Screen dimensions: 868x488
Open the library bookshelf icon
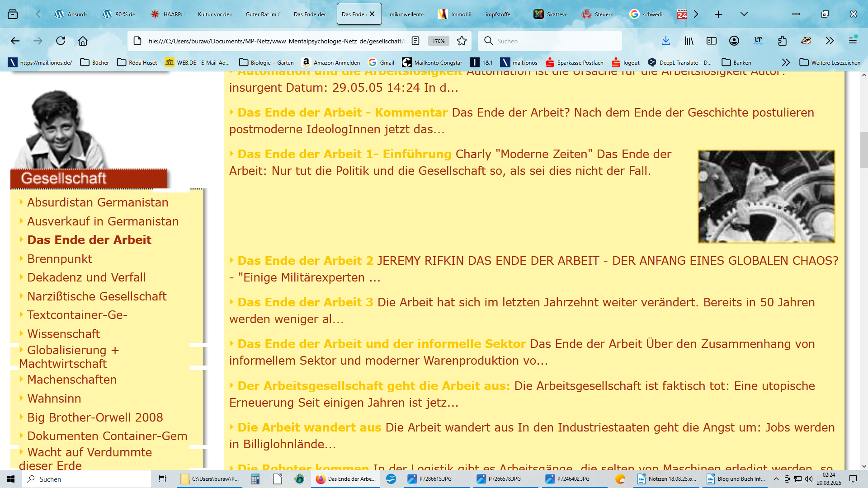(x=689, y=41)
